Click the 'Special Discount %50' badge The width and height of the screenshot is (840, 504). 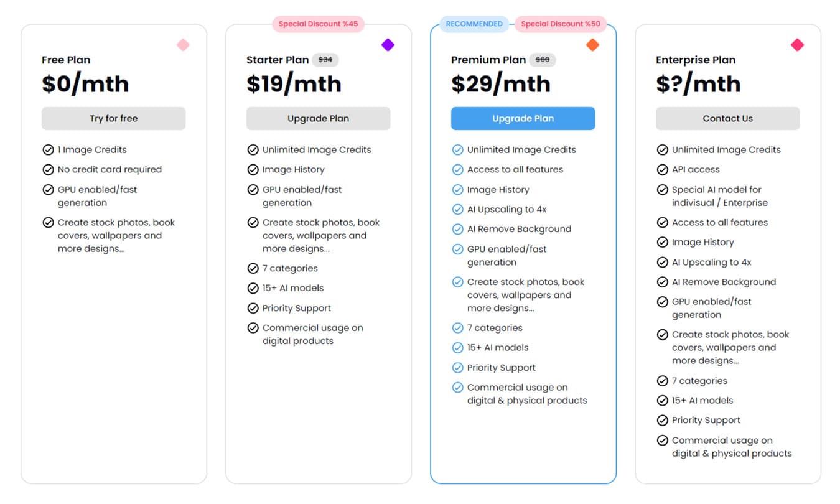pos(561,24)
